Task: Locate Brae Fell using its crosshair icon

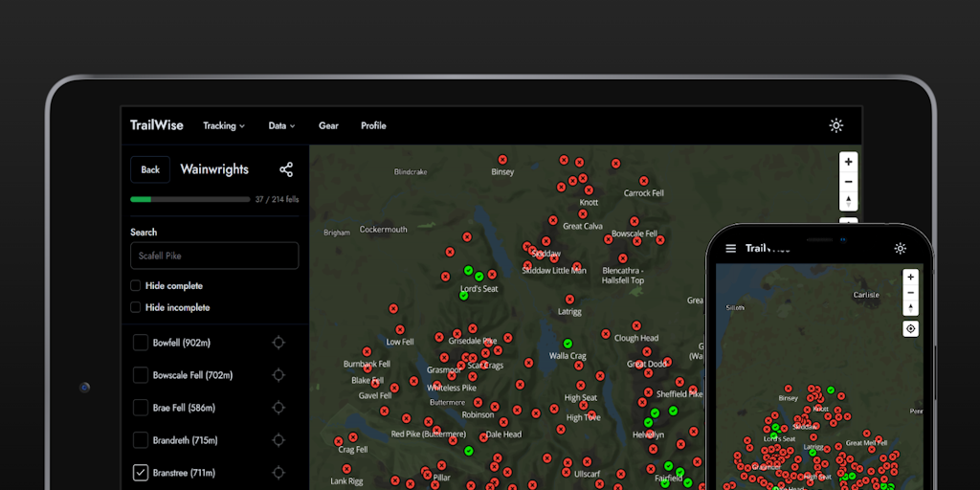Action: click(278, 408)
